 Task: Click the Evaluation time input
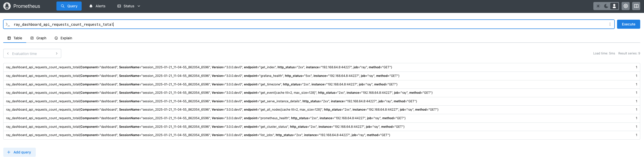(x=32, y=53)
